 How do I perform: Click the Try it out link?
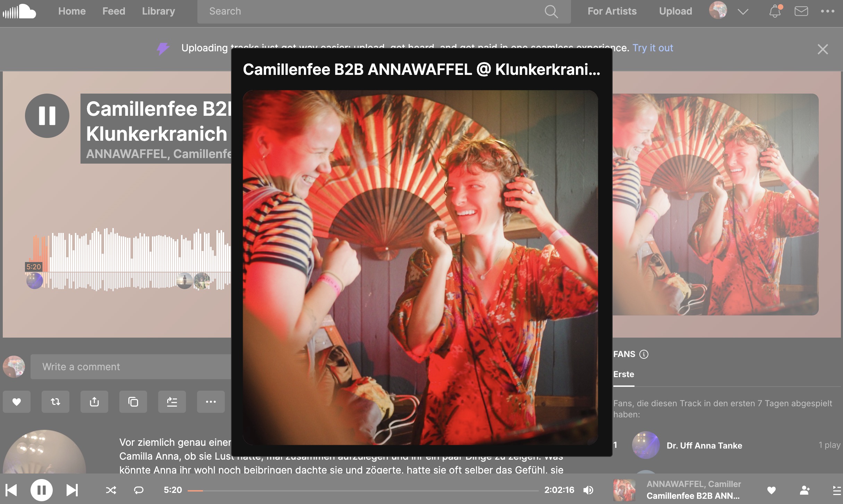(653, 48)
